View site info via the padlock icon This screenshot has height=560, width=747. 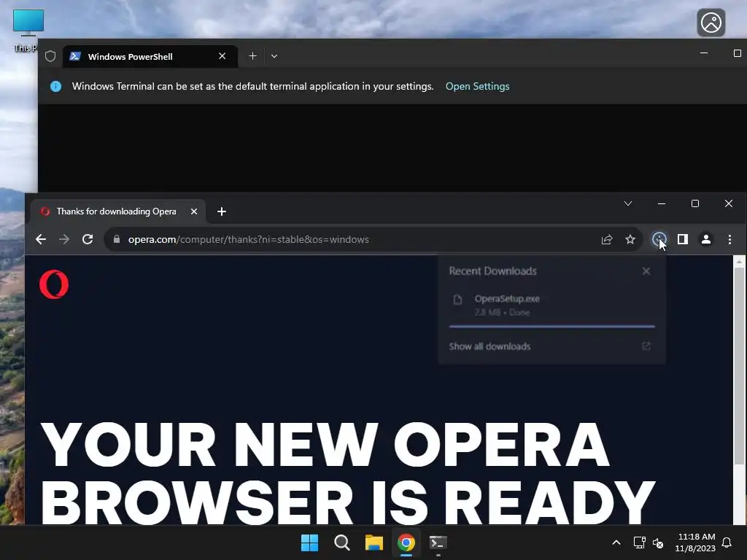(117, 239)
